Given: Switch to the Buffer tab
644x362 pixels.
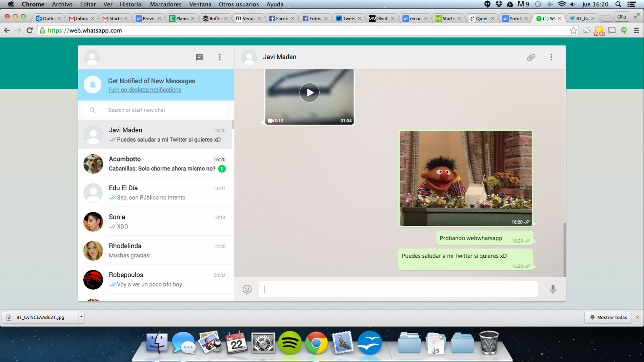Looking at the screenshot, I should click(215, 18).
